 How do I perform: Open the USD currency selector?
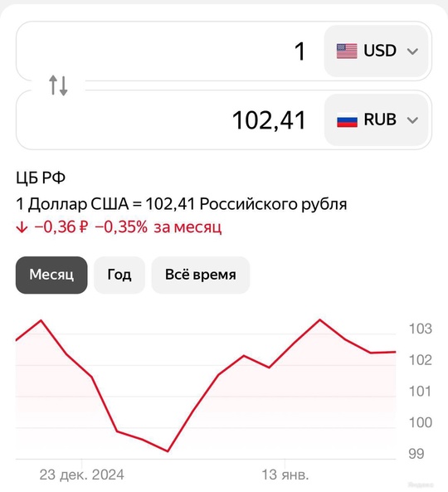[376, 51]
